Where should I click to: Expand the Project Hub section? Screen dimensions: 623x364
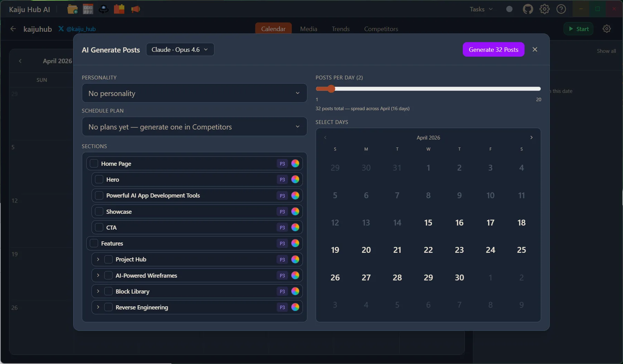click(x=98, y=259)
